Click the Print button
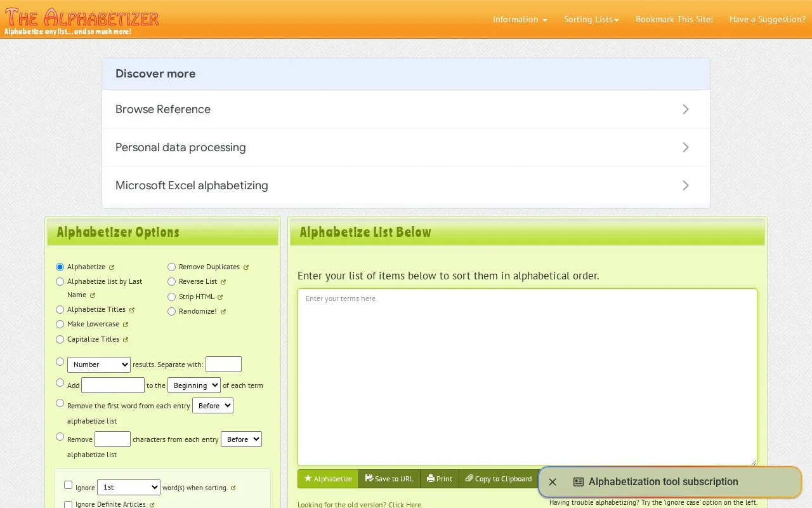812x508 pixels. click(x=440, y=479)
